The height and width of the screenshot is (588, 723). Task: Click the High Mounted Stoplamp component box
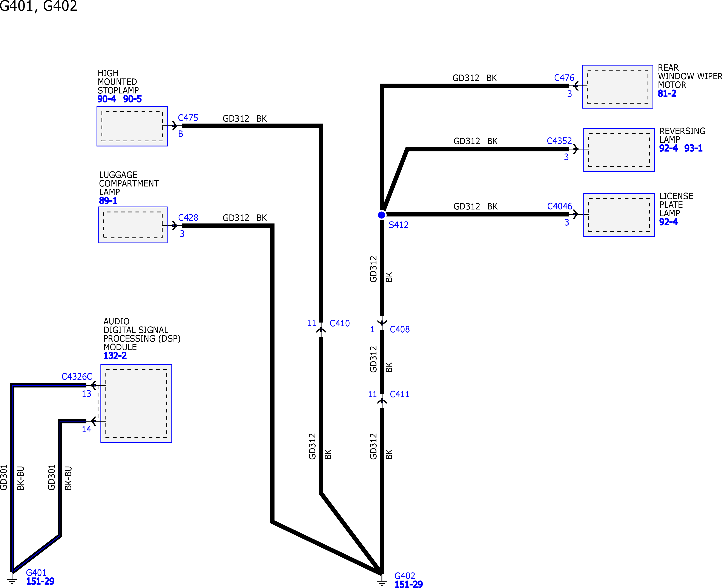(132, 126)
